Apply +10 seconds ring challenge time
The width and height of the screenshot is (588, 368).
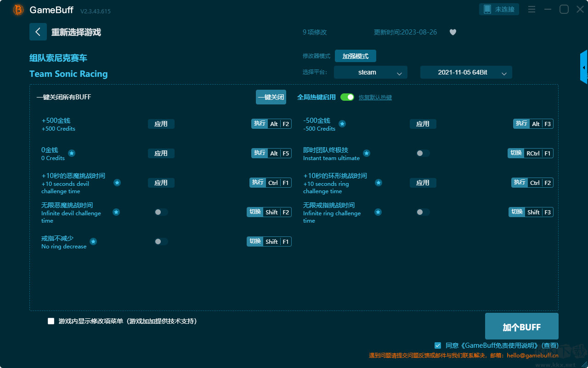click(423, 183)
